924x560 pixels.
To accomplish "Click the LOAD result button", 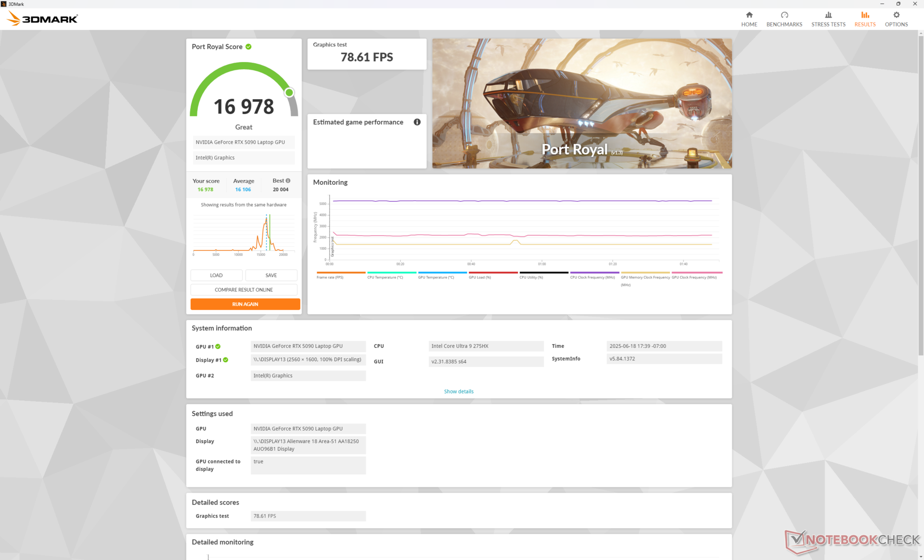I will [x=216, y=275].
